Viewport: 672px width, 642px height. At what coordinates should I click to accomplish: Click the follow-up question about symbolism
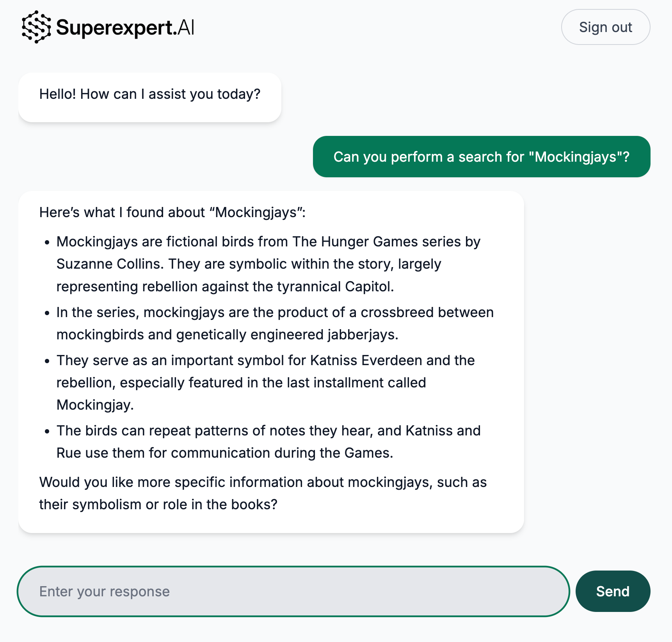click(x=263, y=493)
